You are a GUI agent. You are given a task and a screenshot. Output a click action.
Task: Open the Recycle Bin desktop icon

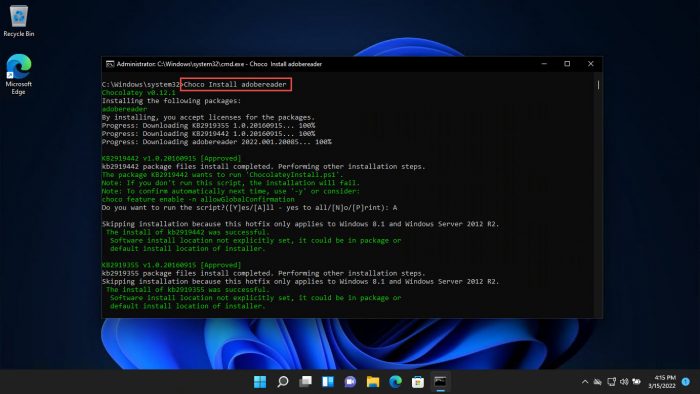(x=18, y=21)
